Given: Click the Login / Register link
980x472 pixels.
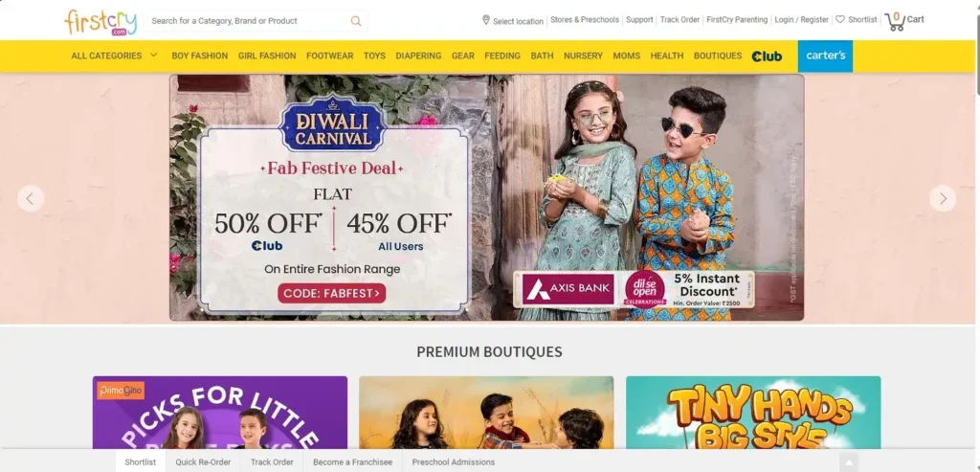Looking at the screenshot, I should click(x=801, y=20).
